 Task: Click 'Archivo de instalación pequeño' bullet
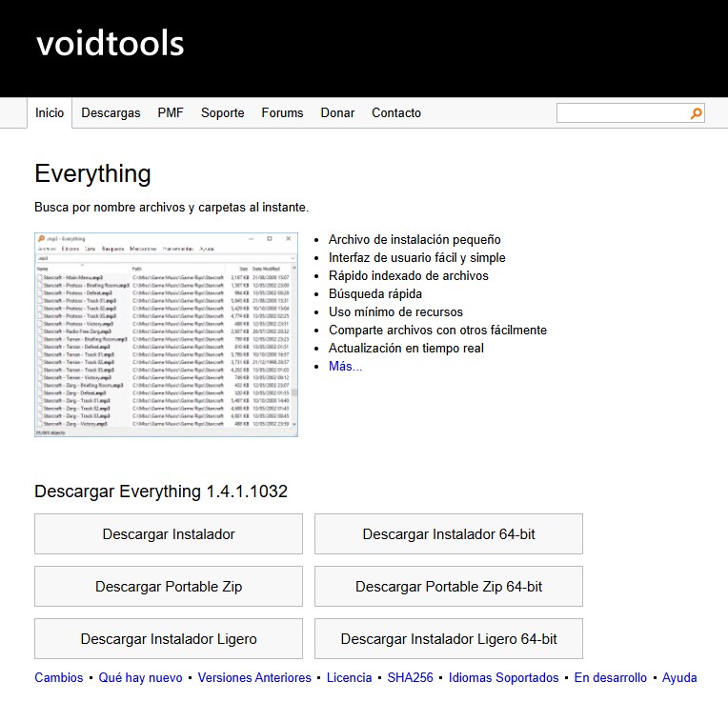click(415, 239)
